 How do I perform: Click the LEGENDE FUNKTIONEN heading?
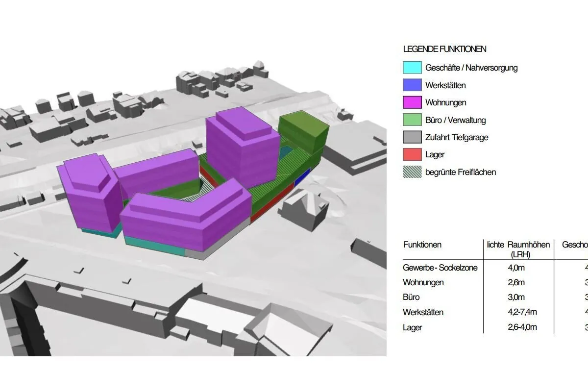pos(444,49)
